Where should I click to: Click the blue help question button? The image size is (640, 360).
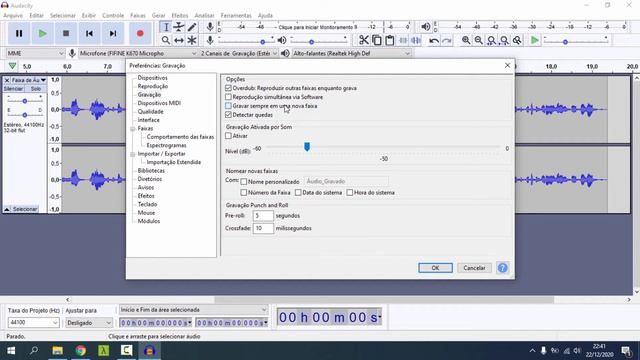(502, 268)
